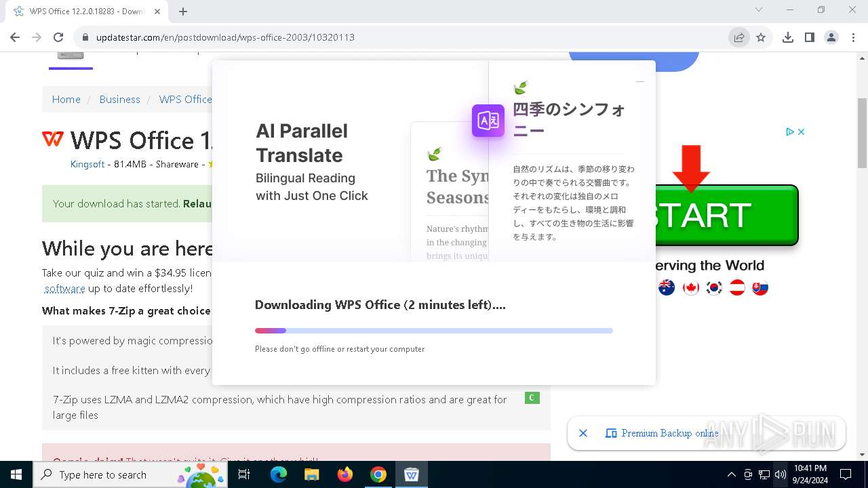Show hidden system tray icons

731,474
